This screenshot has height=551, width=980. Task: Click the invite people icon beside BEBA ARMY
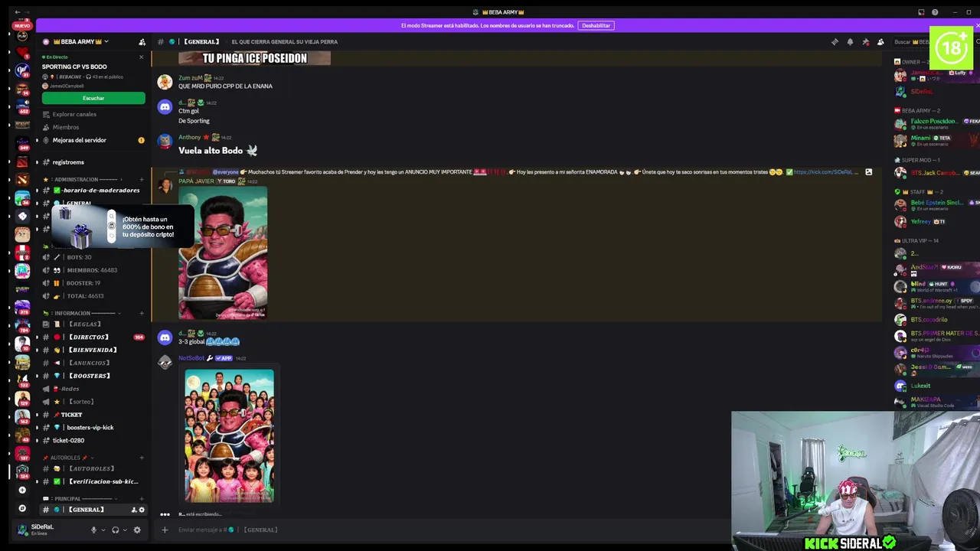coord(142,42)
